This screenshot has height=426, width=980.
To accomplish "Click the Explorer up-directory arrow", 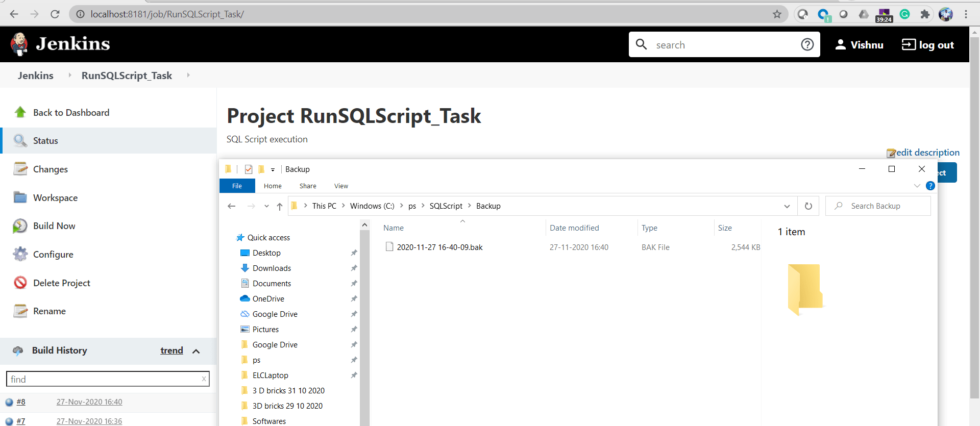I will [x=280, y=206].
